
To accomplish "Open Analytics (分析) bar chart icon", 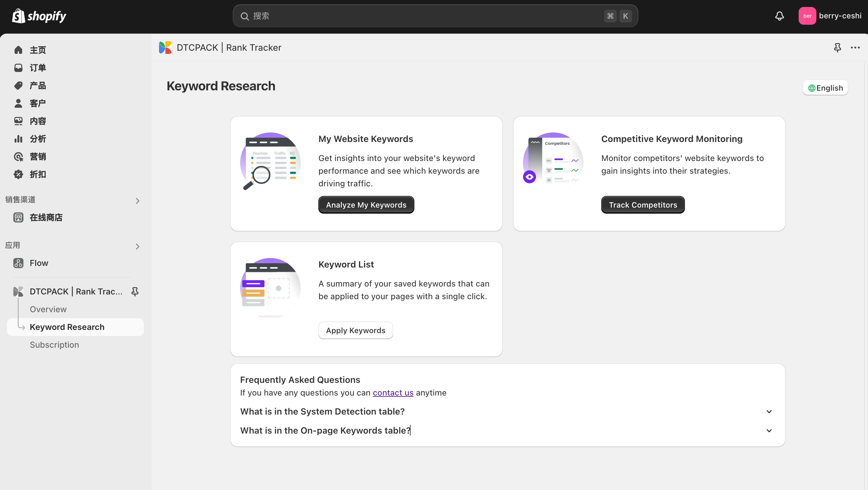I will pyautogui.click(x=18, y=139).
